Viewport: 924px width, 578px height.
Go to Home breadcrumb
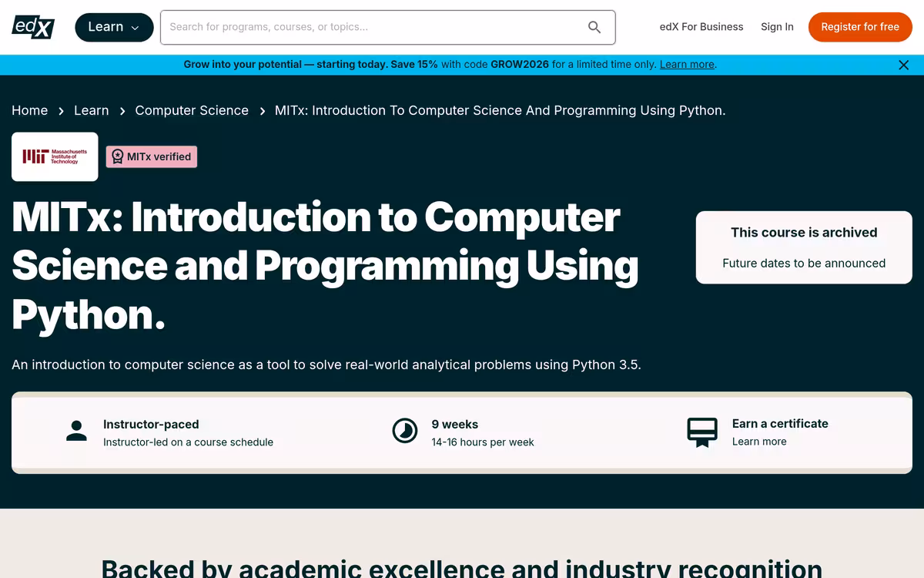30,110
